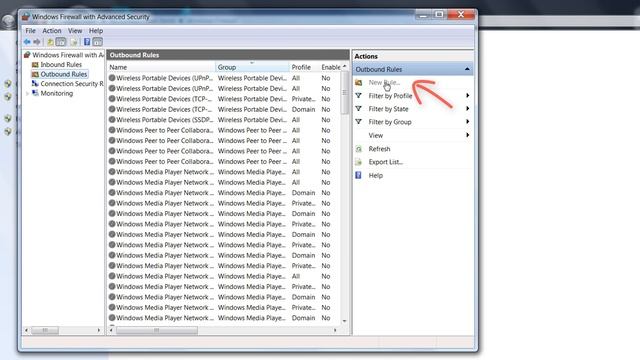Sort by the Enabled column header

pyautogui.click(x=330, y=67)
